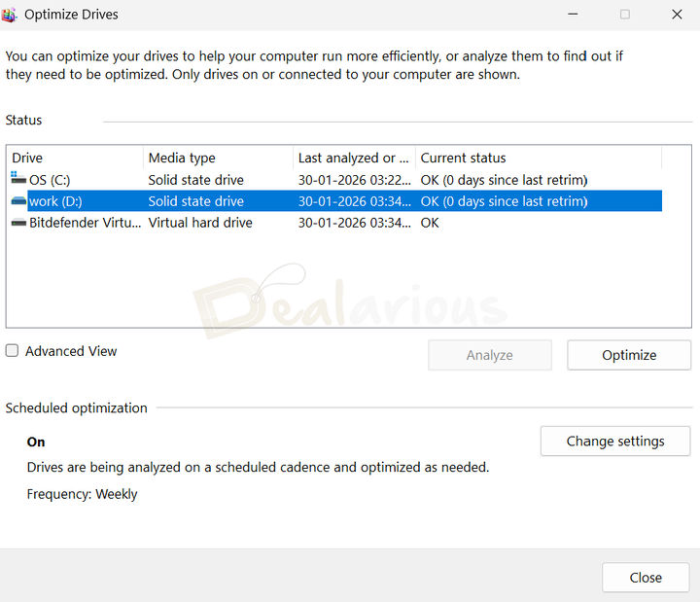The image size is (700, 602).
Task: Click the work (D:) drive icon
Action: [x=18, y=201]
